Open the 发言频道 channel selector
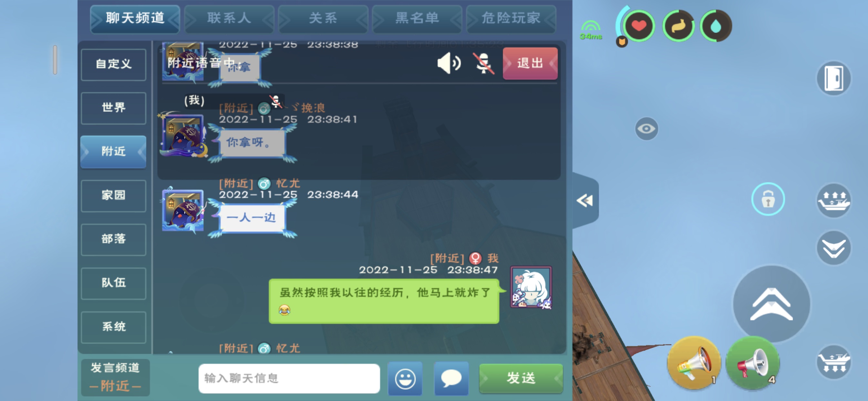 pos(115,377)
